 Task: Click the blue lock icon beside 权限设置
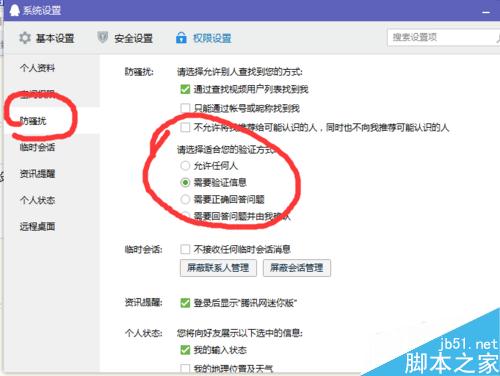click(181, 38)
